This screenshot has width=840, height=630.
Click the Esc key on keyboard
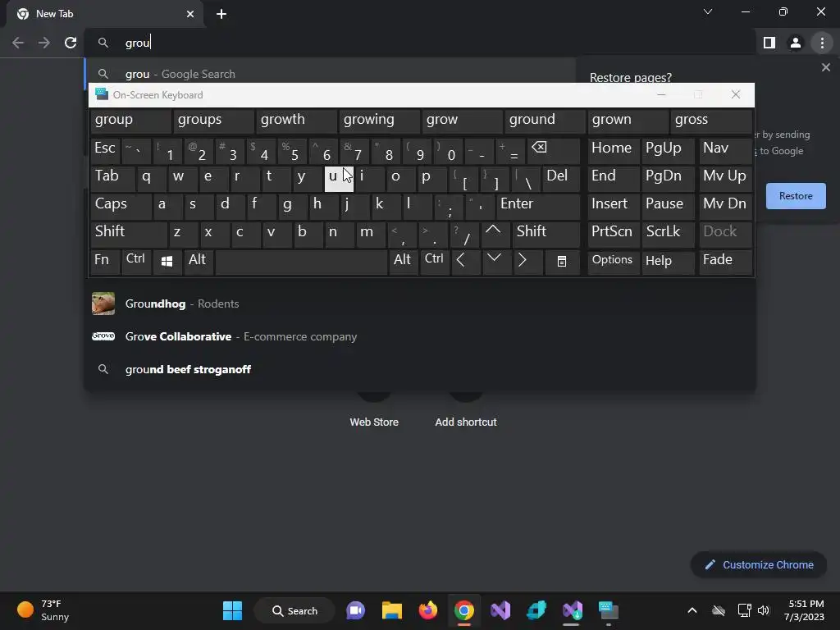click(x=105, y=151)
